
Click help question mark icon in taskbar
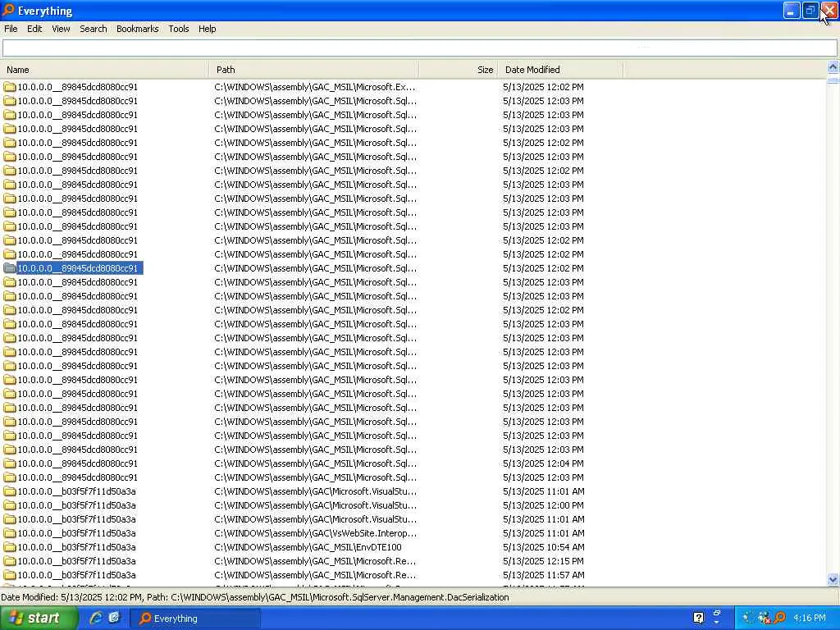pos(699,619)
